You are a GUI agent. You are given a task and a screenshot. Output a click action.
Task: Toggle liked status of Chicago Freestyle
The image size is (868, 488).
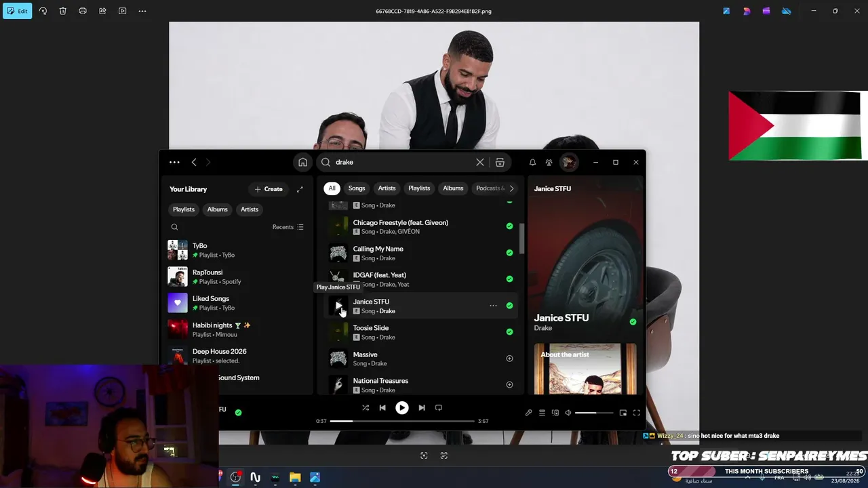(x=509, y=226)
